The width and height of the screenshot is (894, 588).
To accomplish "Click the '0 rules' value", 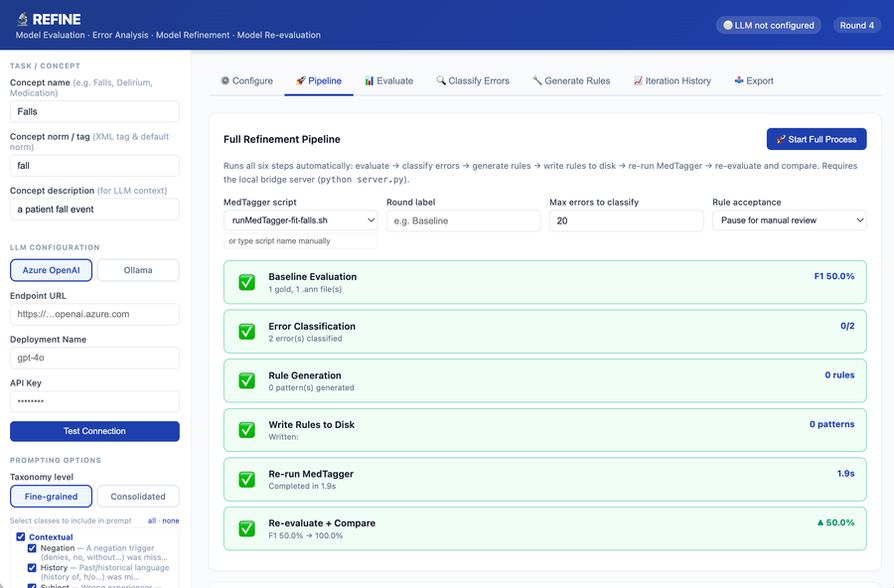I will coord(839,374).
